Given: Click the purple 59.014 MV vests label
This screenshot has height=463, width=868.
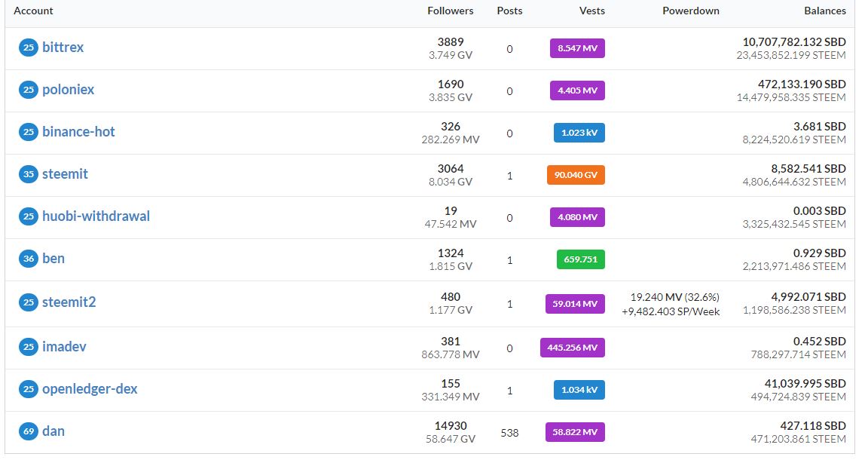Looking at the screenshot, I should [x=575, y=303].
